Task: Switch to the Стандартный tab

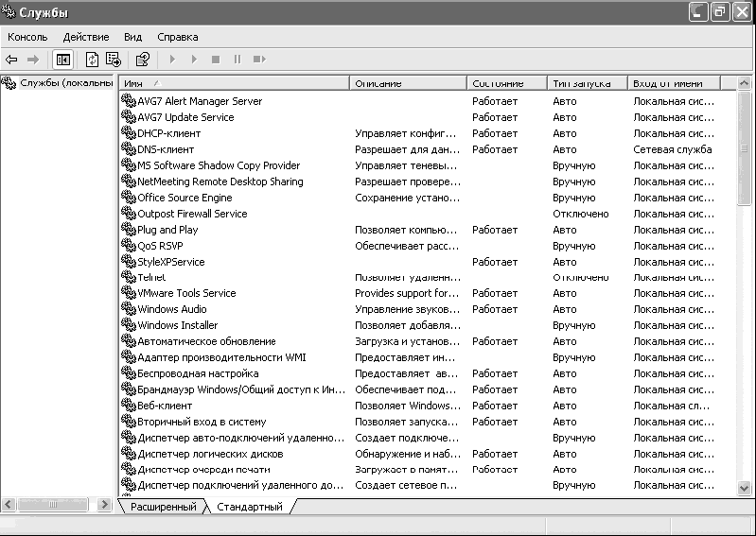Action: [x=249, y=507]
